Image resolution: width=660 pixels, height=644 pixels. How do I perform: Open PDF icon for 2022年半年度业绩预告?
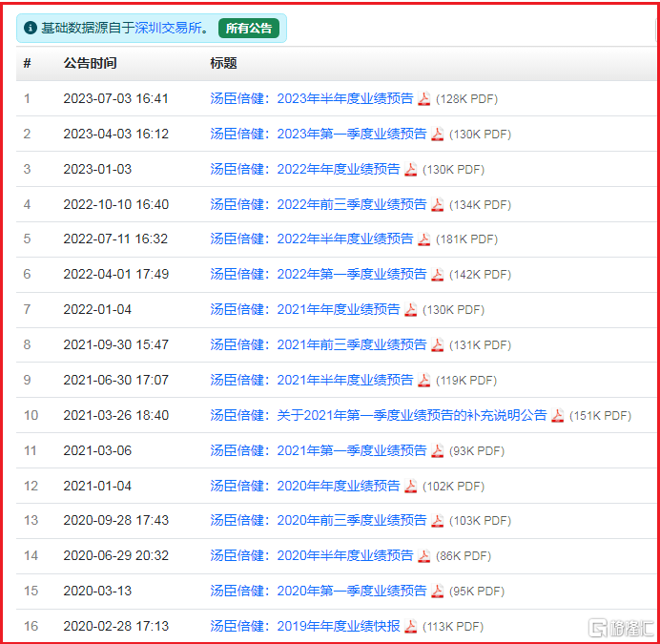(x=423, y=239)
